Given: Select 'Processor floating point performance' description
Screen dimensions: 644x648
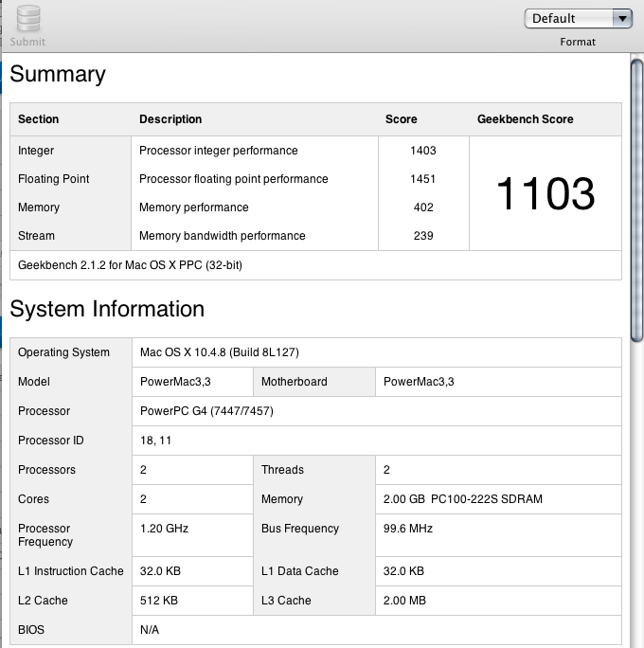Looking at the screenshot, I should pyautogui.click(x=234, y=179).
